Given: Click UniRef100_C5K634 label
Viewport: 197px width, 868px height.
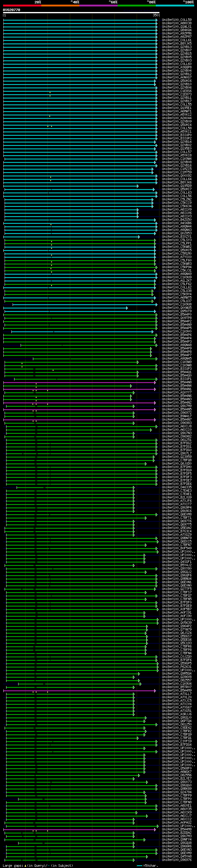Looking at the screenshot, I should (177, 206).
